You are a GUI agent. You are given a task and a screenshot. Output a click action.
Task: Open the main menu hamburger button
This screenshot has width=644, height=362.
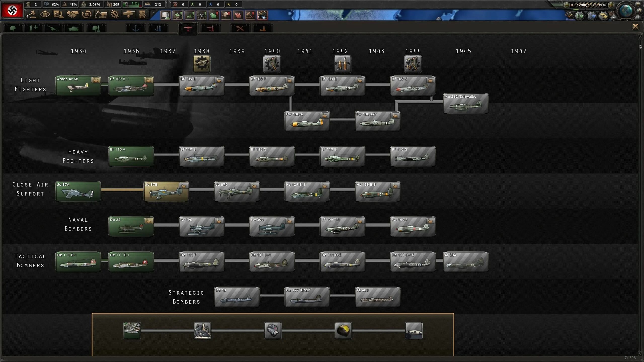pos(638,4)
